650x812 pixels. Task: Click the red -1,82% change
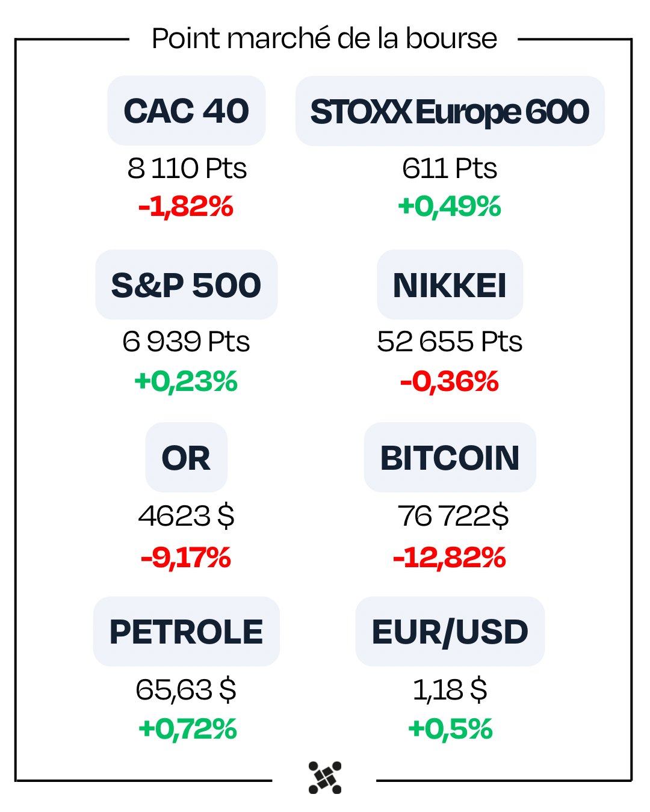(186, 206)
